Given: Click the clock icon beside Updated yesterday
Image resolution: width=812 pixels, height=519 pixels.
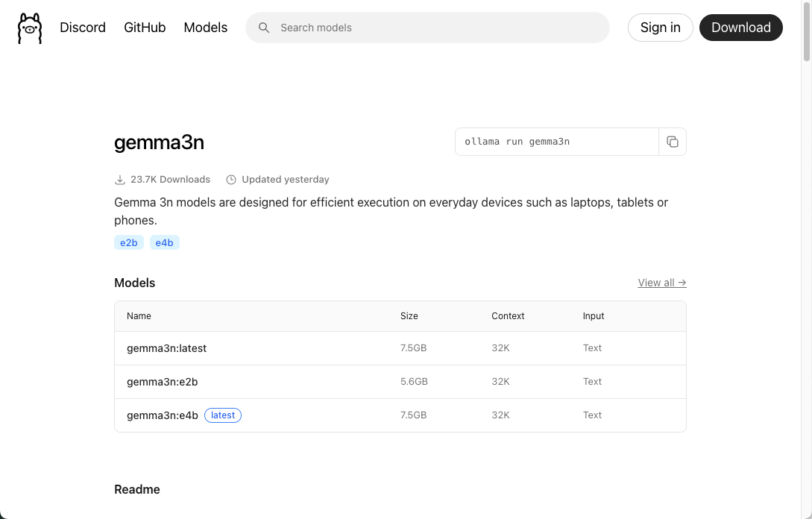Looking at the screenshot, I should [231, 180].
